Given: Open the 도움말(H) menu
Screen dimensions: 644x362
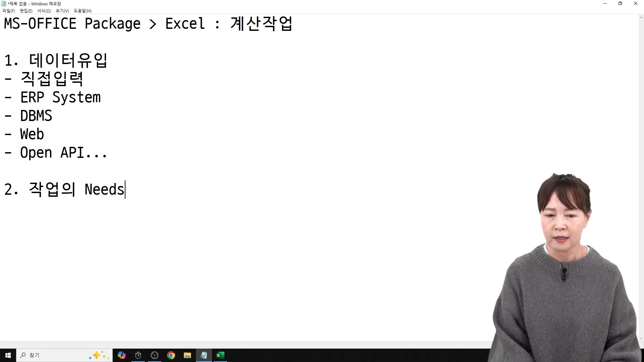Looking at the screenshot, I should 82,11.
